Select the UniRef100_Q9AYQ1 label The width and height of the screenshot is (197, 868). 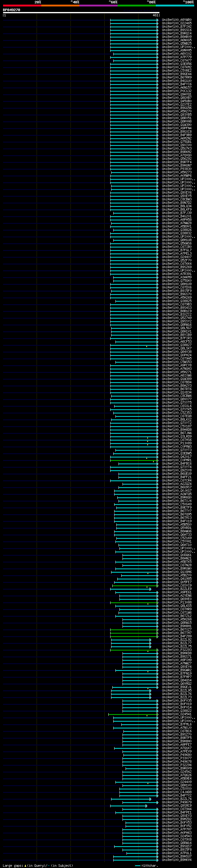pos(176,94)
